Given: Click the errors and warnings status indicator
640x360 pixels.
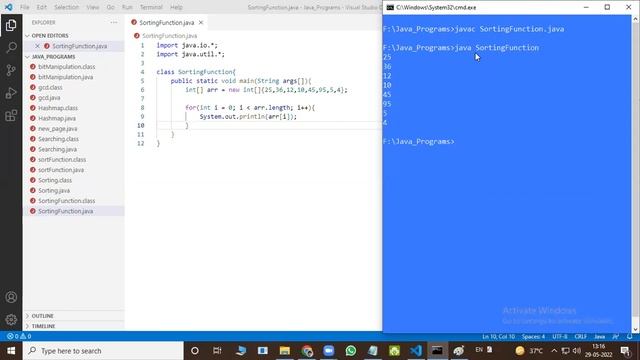Looking at the screenshot, I should click(19, 336).
